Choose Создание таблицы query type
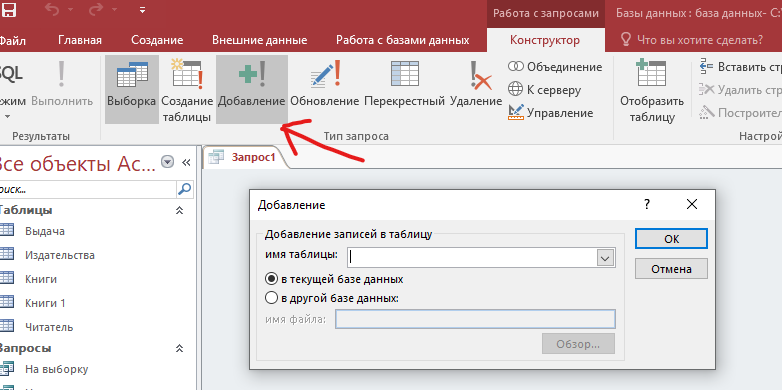The width and height of the screenshot is (782, 390). tap(186, 89)
